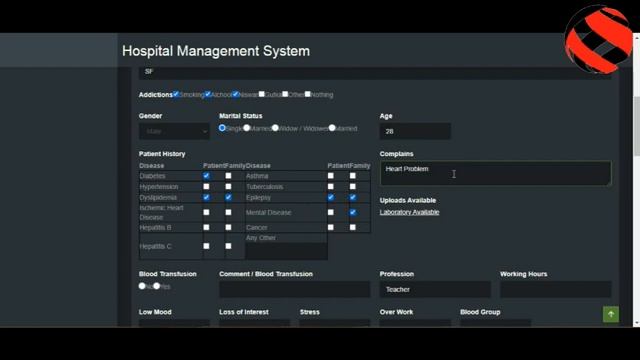Check Hypertension Family checkbox
The width and height of the screenshot is (640, 360).
pyautogui.click(x=229, y=187)
